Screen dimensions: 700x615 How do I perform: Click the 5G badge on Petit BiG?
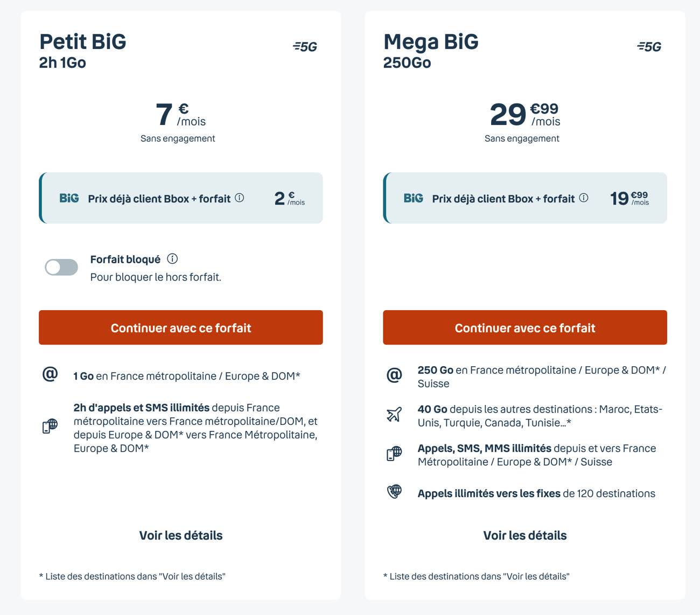pos(305,47)
